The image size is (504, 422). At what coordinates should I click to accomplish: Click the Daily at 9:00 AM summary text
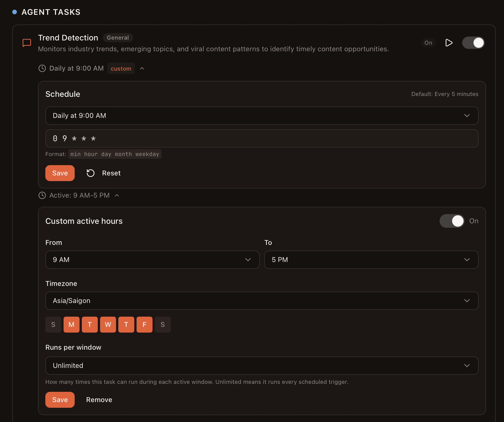(x=76, y=68)
